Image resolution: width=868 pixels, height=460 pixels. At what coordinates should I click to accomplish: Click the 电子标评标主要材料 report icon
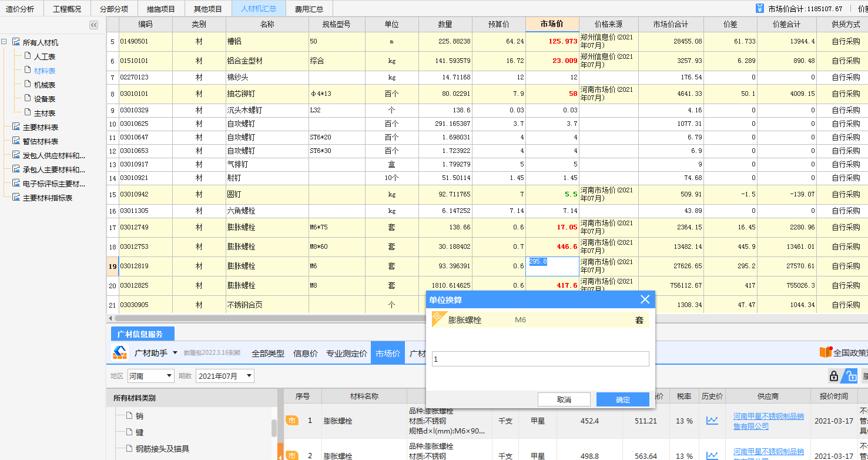pos(16,184)
